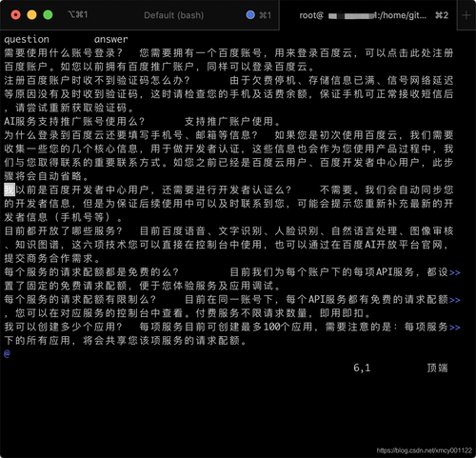Click the ⌥⌘1 window shortcut label
Screen dimensions: 476x458
(77, 14)
